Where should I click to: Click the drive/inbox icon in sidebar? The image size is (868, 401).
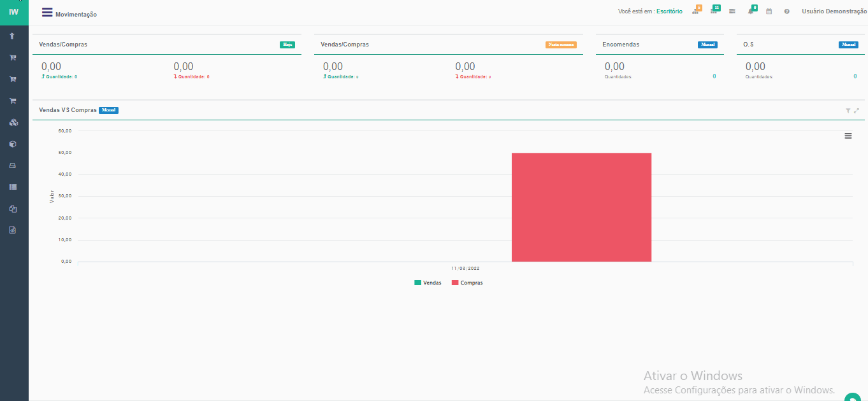[13, 165]
